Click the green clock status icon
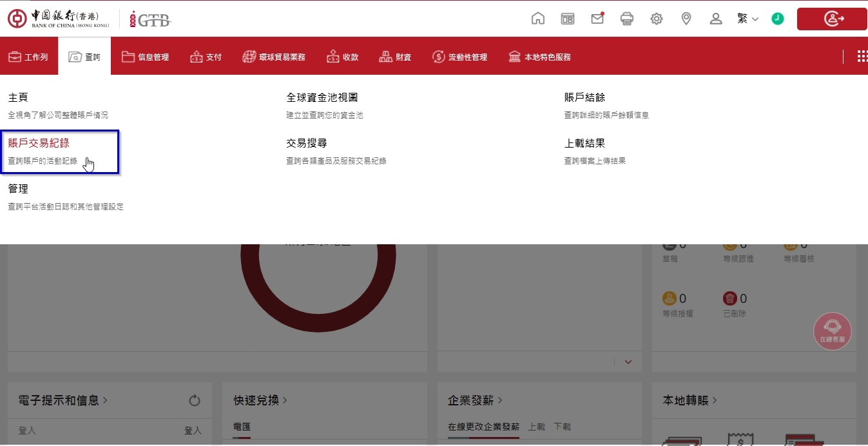 778,19
